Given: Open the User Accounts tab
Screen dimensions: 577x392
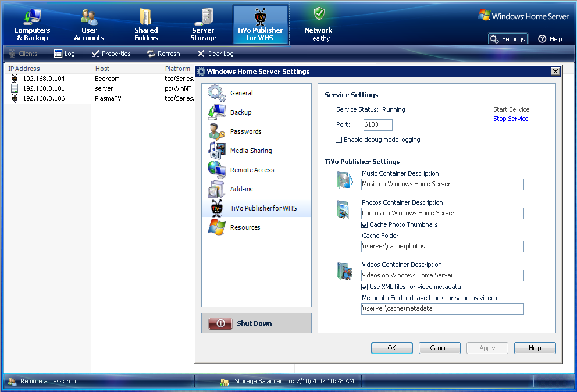Looking at the screenshot, I should point(89,24).
